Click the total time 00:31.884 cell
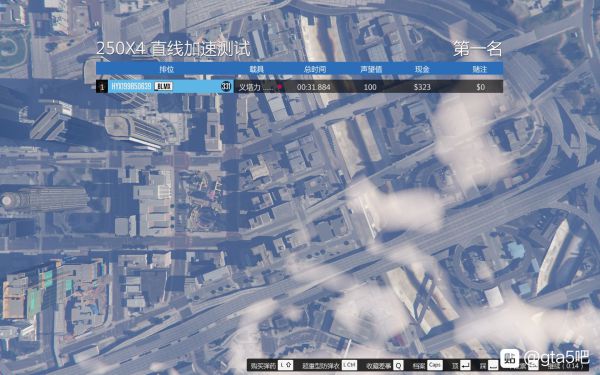 pos(314,87)
